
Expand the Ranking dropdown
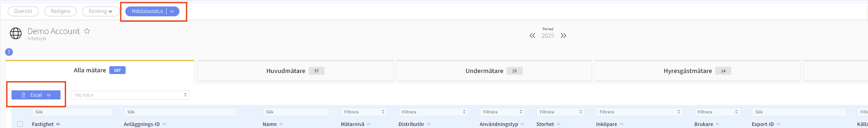(x=101, y=11)
